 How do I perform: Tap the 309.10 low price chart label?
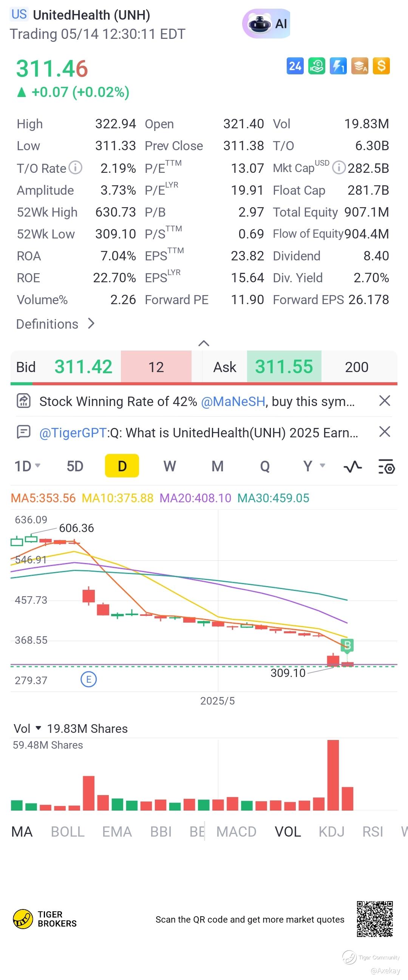pos(288,672)
